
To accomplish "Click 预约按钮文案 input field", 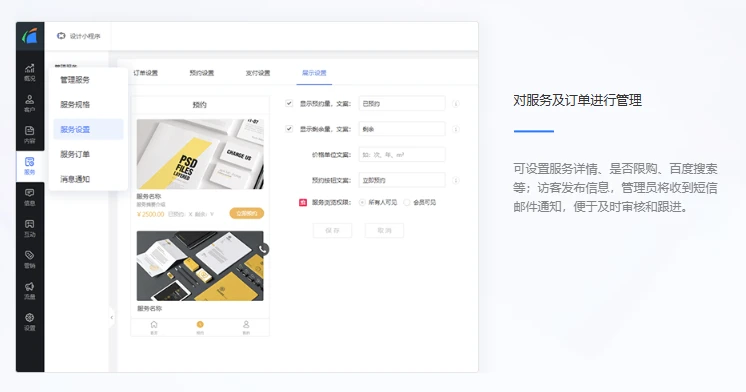I will (x=402, y=180).
